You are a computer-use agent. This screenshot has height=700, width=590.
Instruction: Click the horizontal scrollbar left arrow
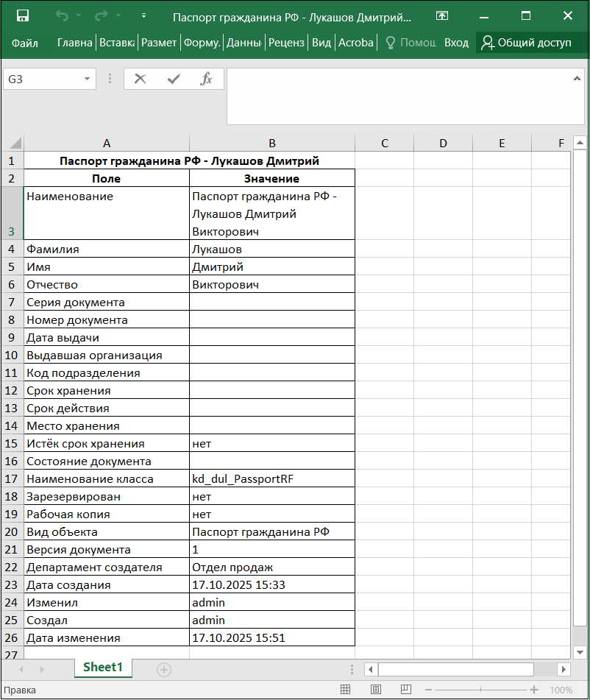[371, 670]
